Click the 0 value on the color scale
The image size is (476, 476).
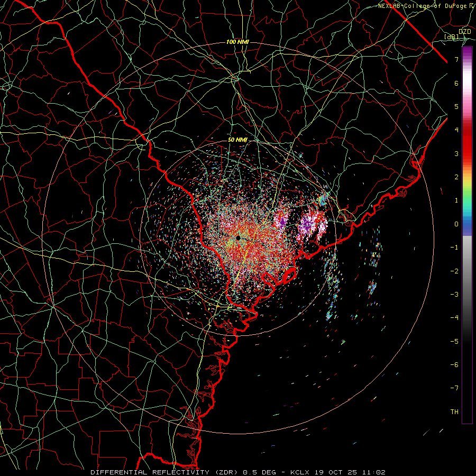click(456, 224)
